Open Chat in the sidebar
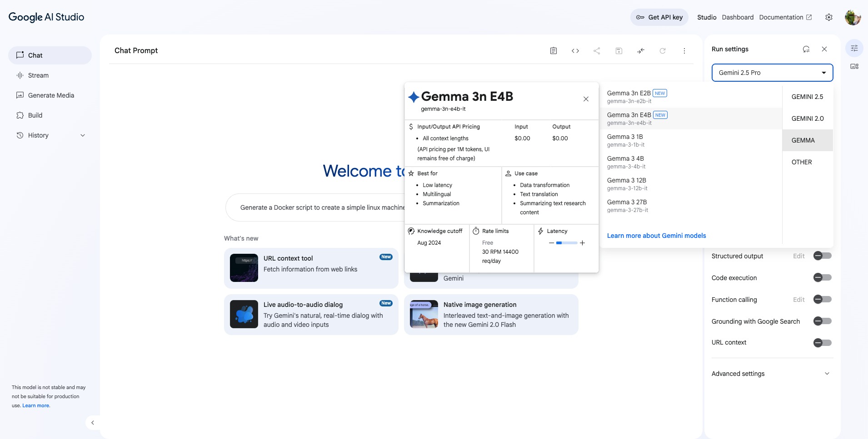Viewport: 868px width, 439px height. click(x=50, y=55)
